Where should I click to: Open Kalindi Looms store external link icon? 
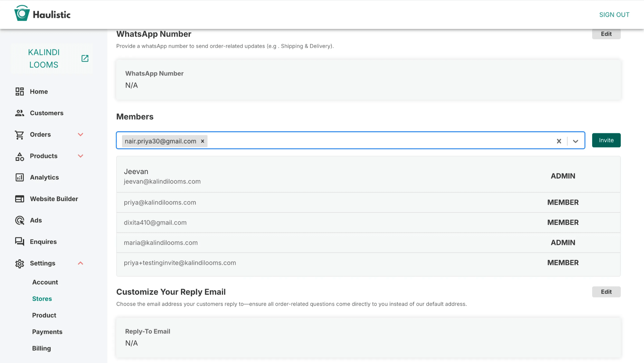click(85, 58)
